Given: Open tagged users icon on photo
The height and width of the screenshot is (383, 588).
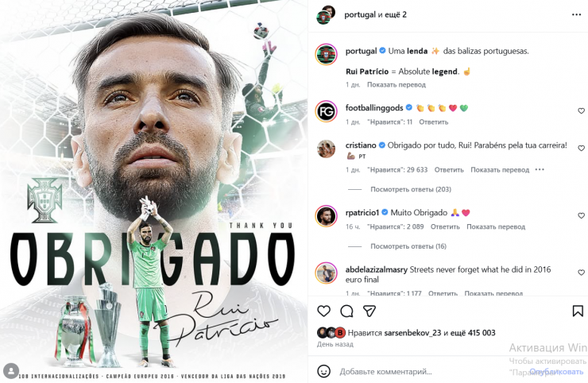Looking at the screenshot, I should click(x=11, y=371).
